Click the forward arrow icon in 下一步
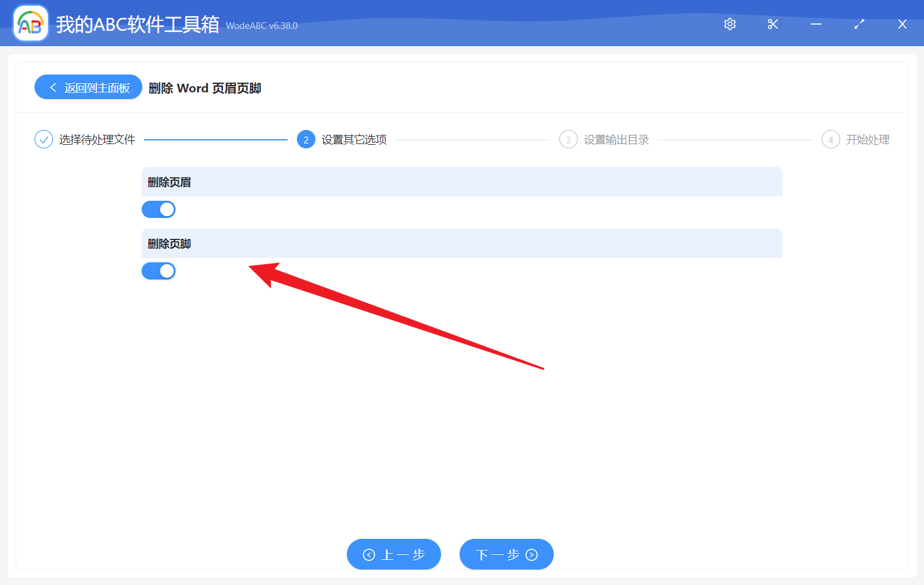Screen dimensions: 924x585 (x=531, y=554)
